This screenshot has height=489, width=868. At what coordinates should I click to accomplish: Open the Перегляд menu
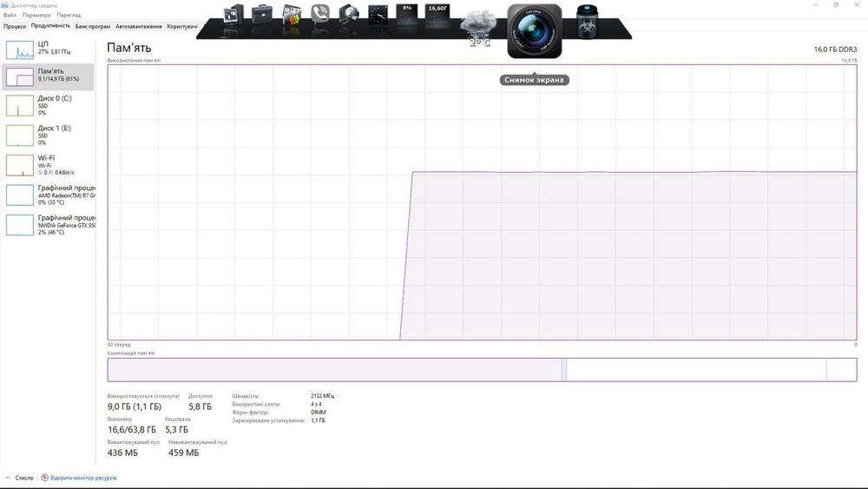click(69, 15)
